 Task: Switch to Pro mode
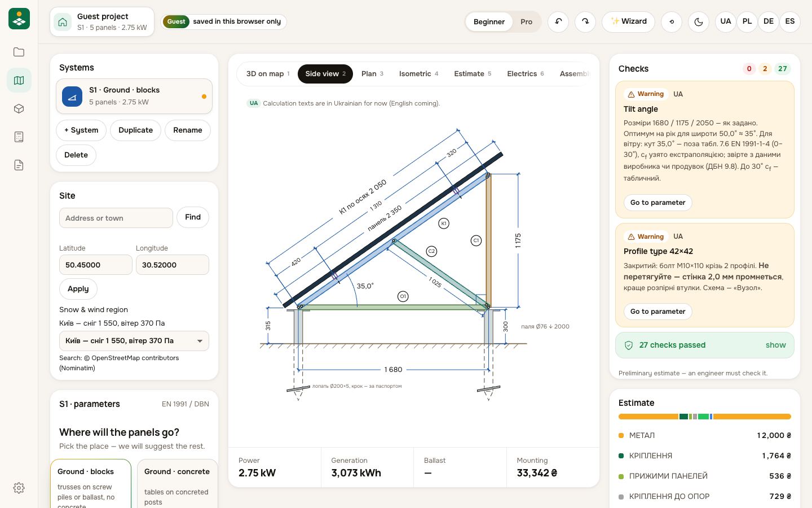[x=526, y=22]
